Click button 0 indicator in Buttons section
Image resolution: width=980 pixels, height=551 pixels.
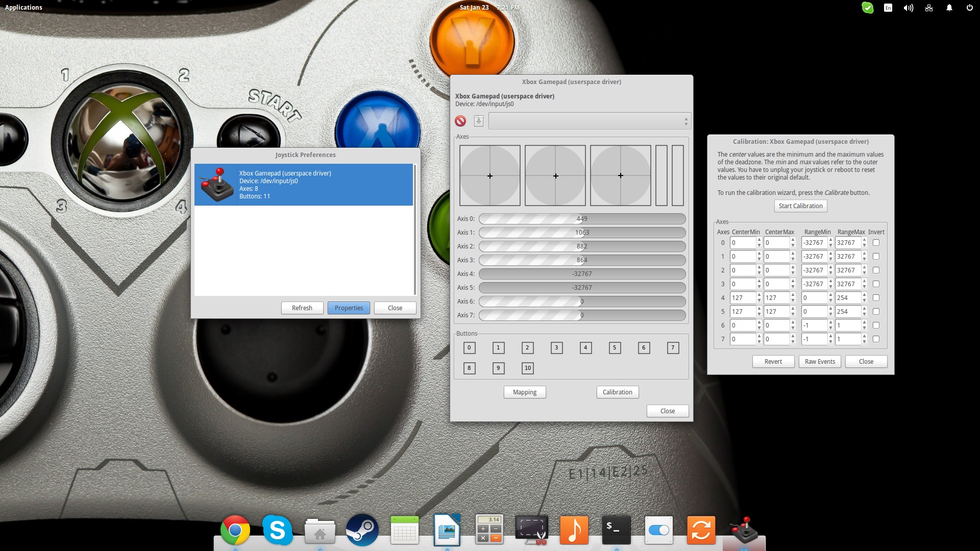[x=469, y=347]
